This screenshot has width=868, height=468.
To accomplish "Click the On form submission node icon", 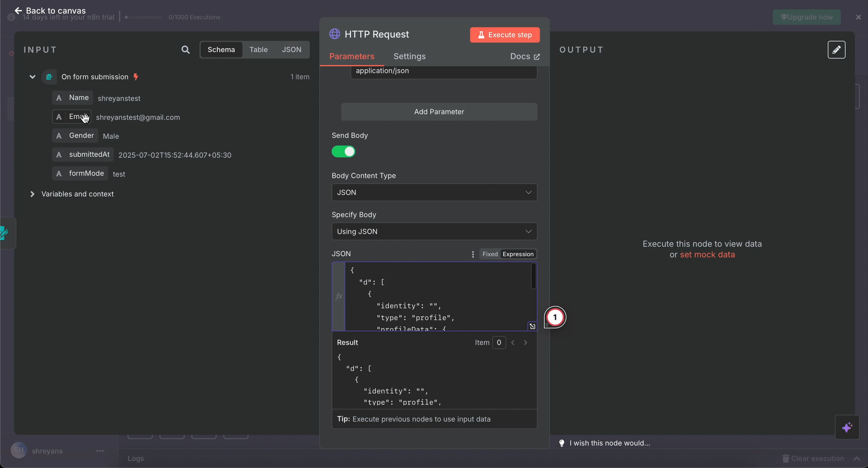I will click(x=49, y=77).
